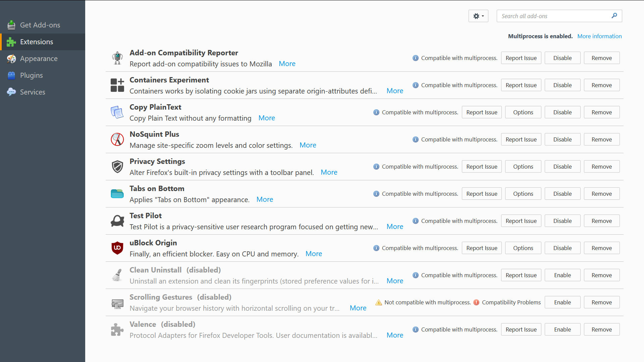Screen dimensions: 644x362
Task: Click the Tabs on Bottom folder icon
Action: tap(117, 194)
